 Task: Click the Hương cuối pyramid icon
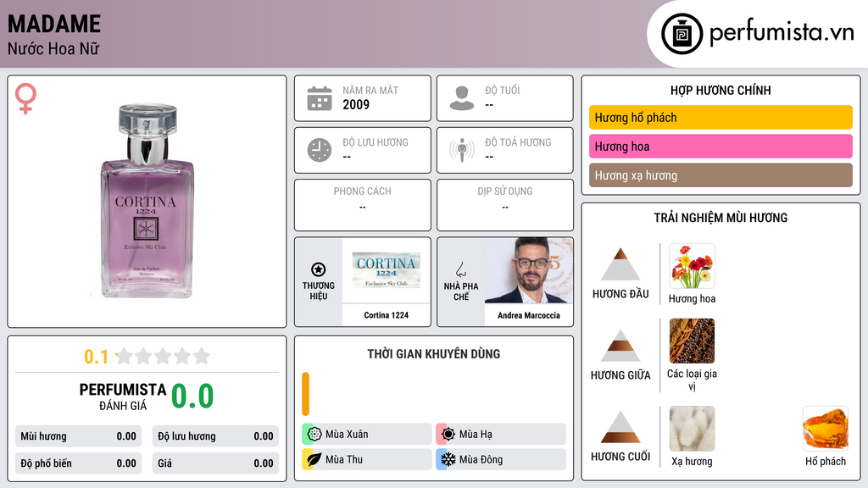coord(620,427)
